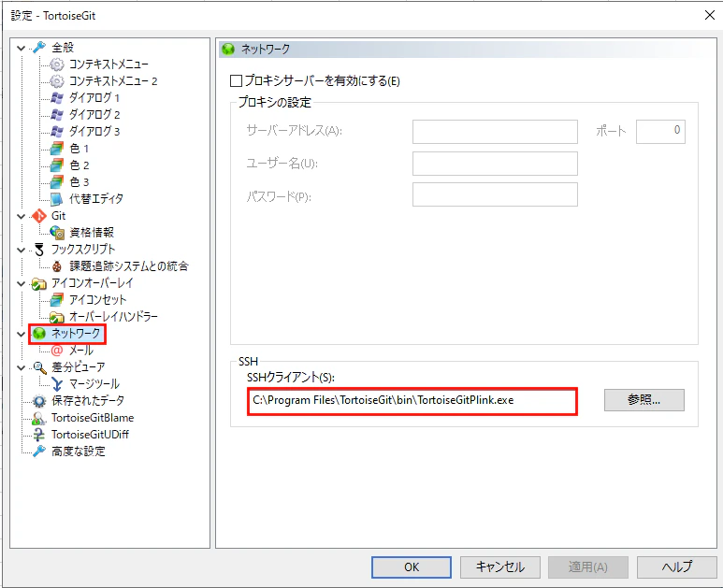Open ダイアログ 1 settings page label

click(94, 98)
